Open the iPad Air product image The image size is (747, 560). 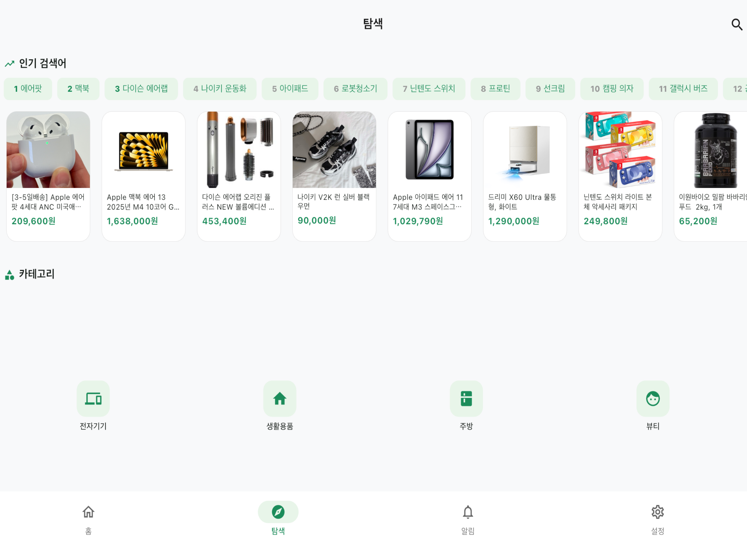coord(430,149)
